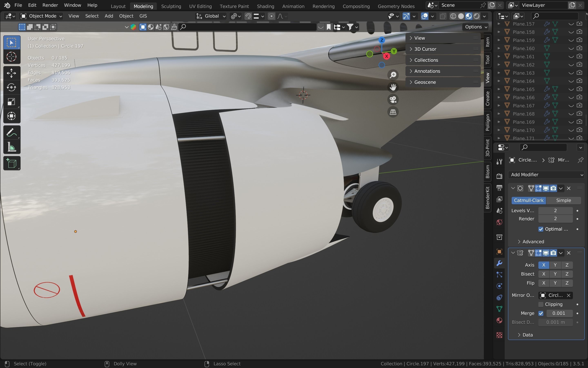Select the Move tool
This screenshot has width=588, height=368.
(12, 73)
